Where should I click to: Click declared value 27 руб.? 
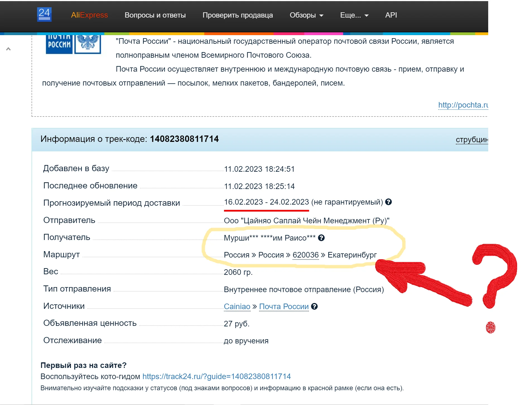pyautogui.click(x=237, y=324)
